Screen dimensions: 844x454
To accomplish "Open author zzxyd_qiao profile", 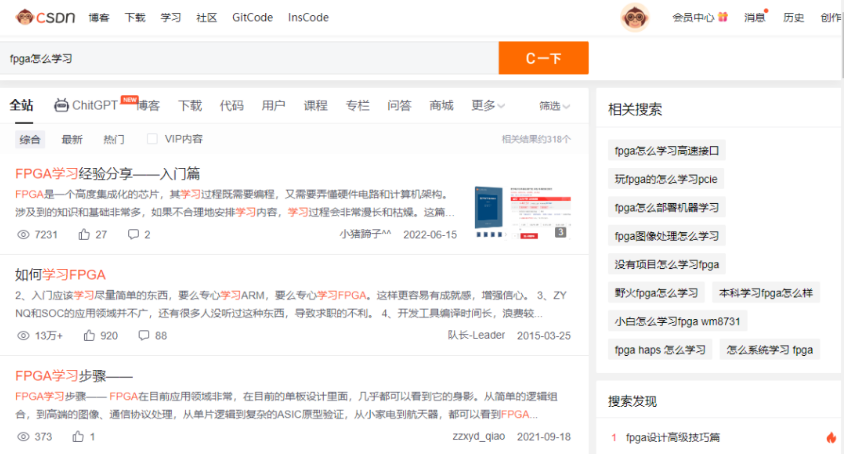I will pos(479,436).
